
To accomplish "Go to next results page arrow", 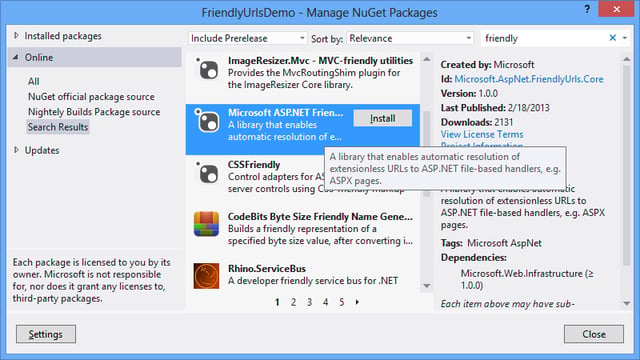I will [357, 302].
